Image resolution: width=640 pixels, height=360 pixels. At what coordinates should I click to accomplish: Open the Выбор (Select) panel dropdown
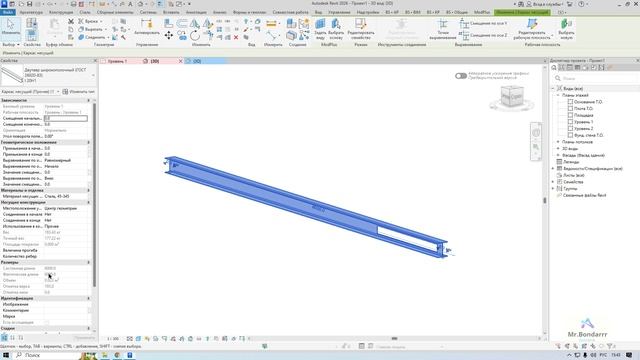coord(11,44)
